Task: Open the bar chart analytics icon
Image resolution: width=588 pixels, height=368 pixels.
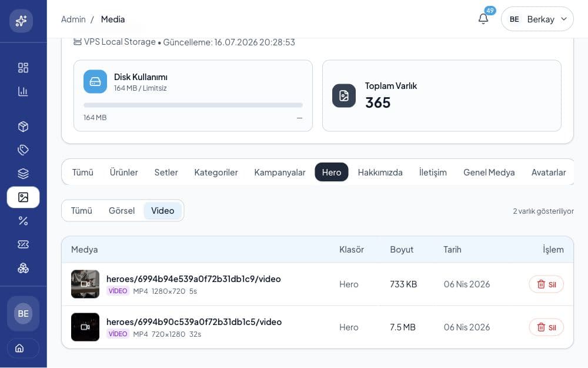Action: point(23,91)
